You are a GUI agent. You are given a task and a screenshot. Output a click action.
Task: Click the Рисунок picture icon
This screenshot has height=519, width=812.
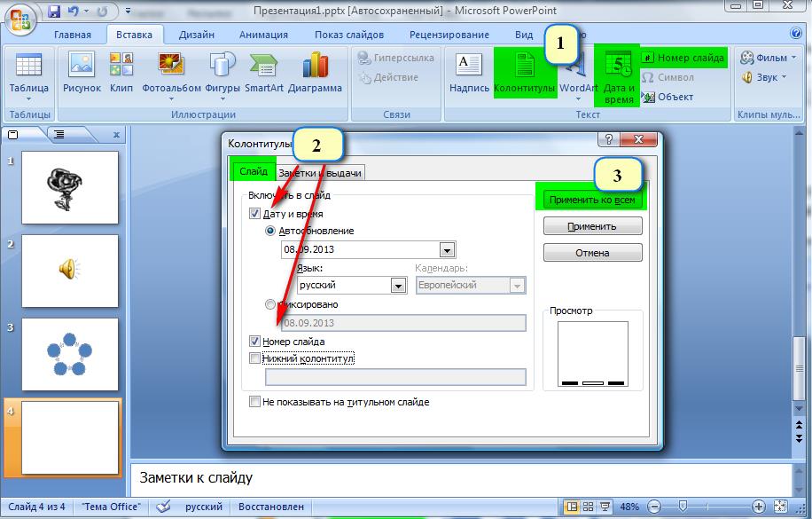click(82, 65)
